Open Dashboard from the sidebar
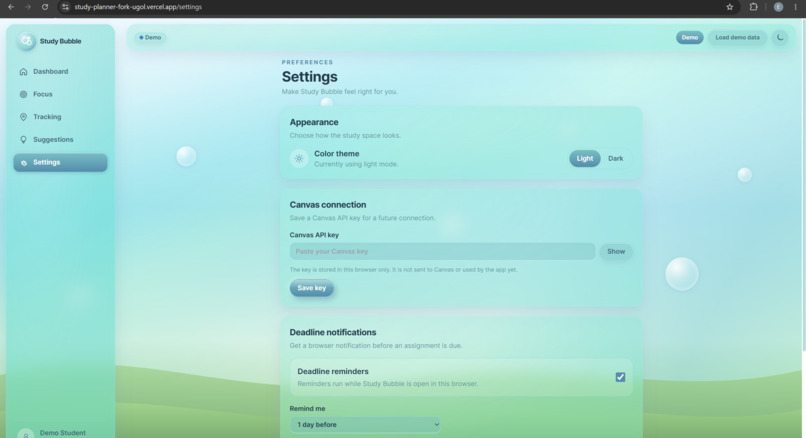Viewport: 806px width, 438px height. (60, 71)
